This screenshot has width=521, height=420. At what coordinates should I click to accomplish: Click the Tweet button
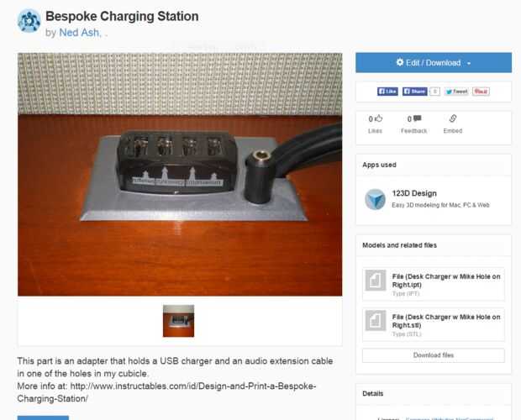[x=456, y=92]
